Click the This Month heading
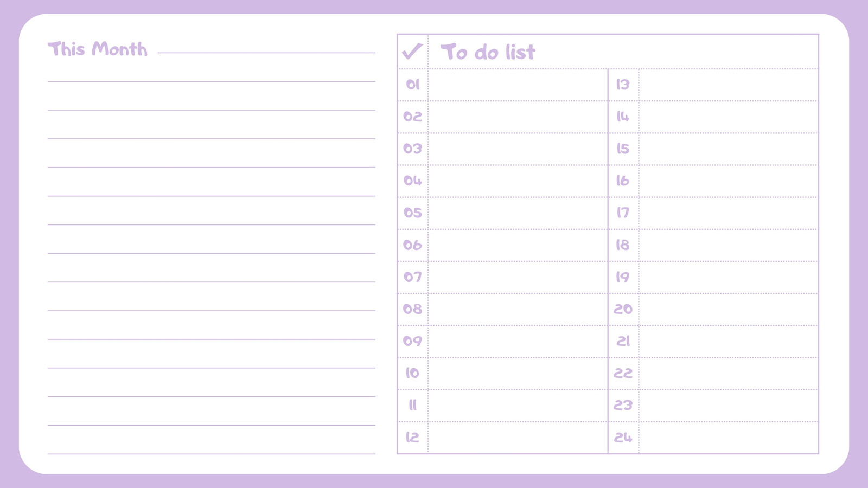868x488 pixels. (98, 49)
